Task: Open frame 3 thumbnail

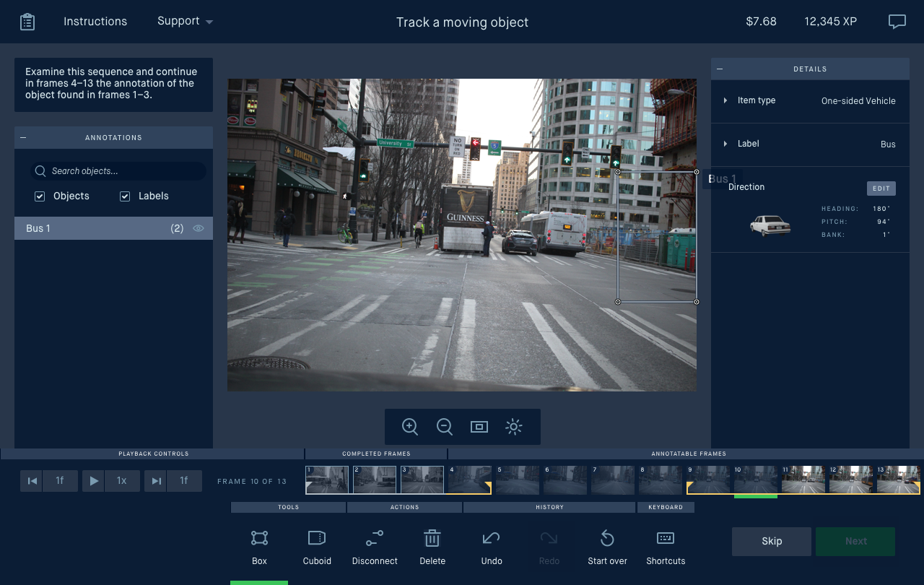Action: click(x=422, y=480)
